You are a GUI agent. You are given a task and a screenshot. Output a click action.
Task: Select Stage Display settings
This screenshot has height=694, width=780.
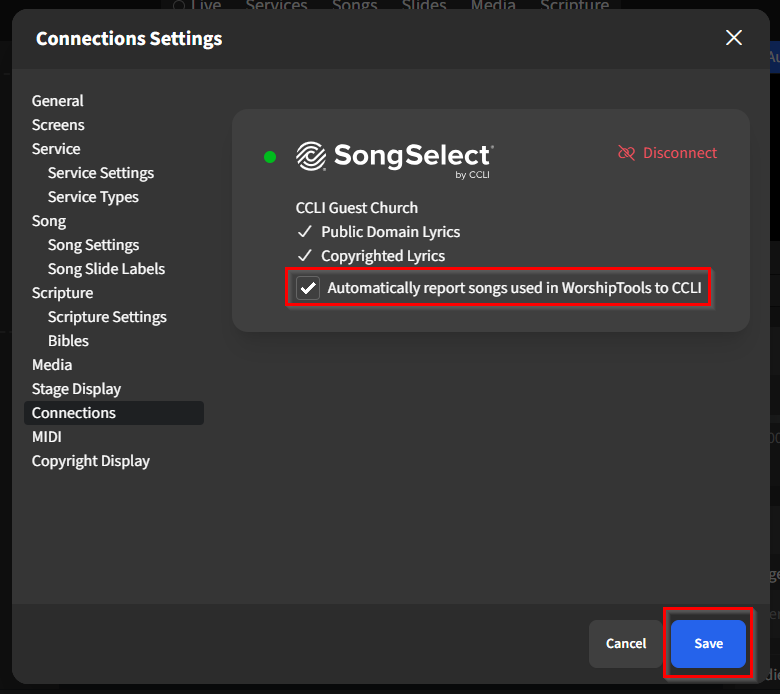[76, 389]
